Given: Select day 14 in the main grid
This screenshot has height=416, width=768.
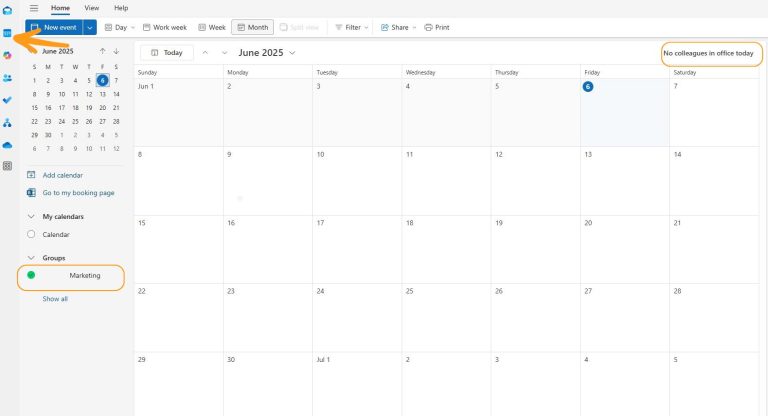Looking at the screenshot, I should point(714,181).
